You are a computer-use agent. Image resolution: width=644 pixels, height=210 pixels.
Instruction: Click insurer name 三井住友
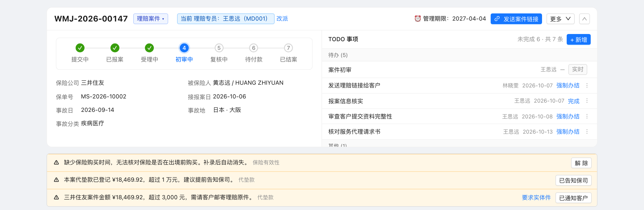click(92, 83)
